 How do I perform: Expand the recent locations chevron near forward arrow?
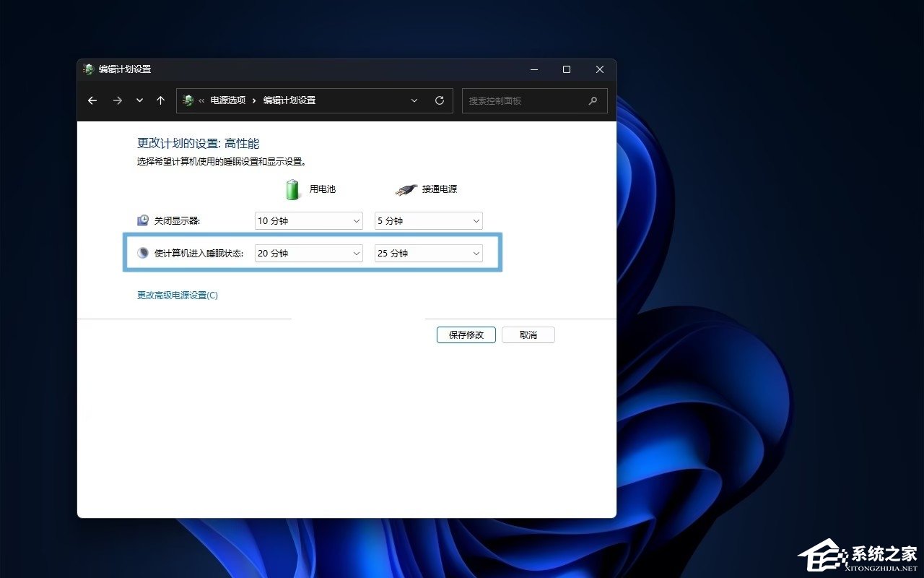coord(139,100)
